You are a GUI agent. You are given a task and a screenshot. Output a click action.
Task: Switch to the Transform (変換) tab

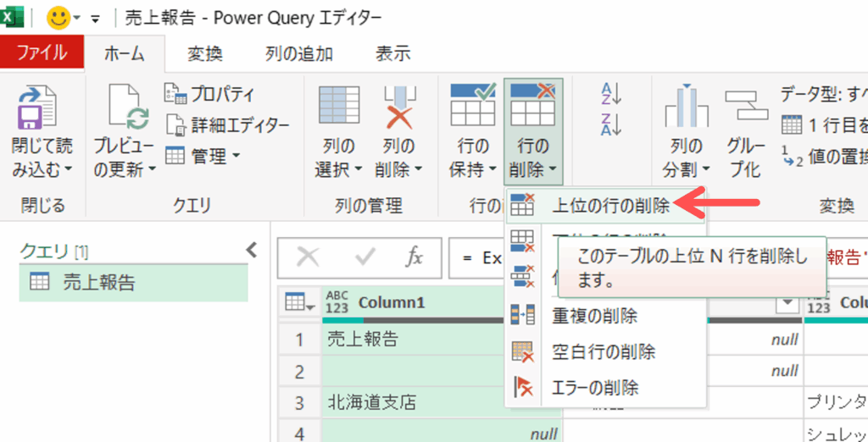tap(204, 53)
